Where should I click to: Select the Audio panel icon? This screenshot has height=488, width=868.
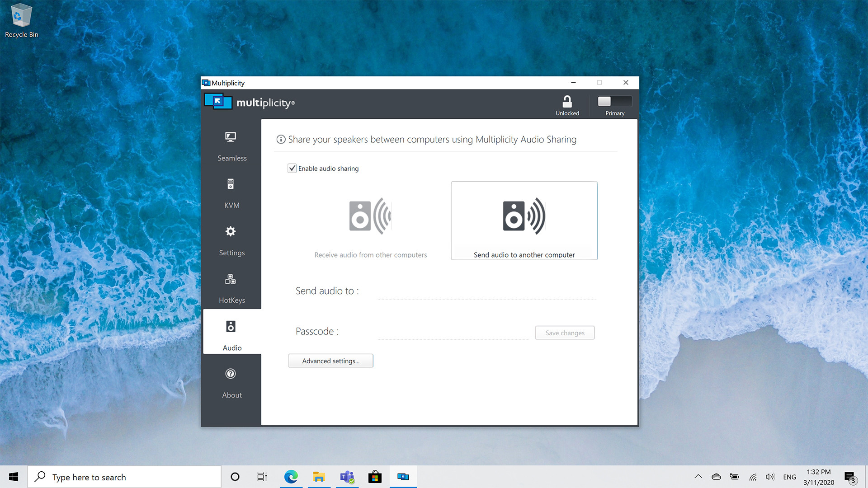pos(231,326)
